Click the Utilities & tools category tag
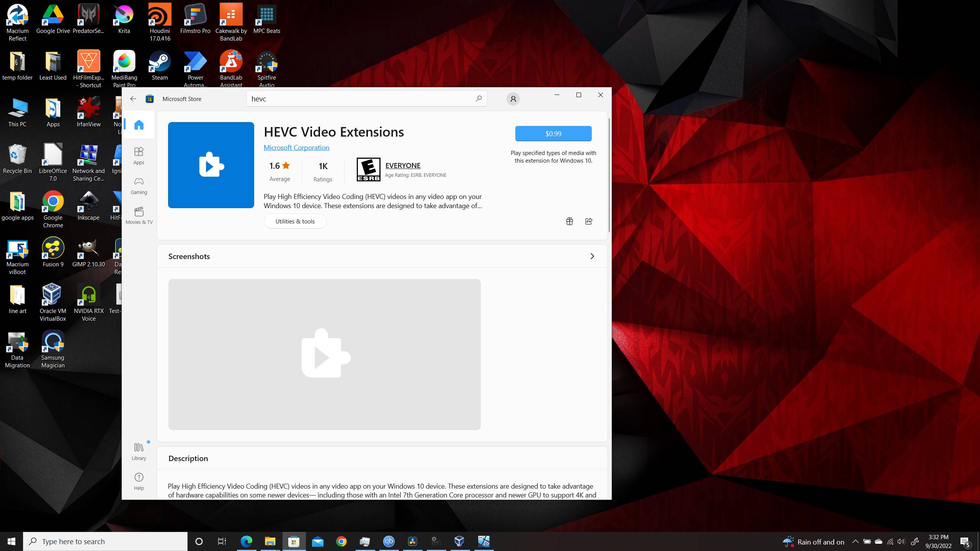 pyautogui.click(x=295, y=221)
